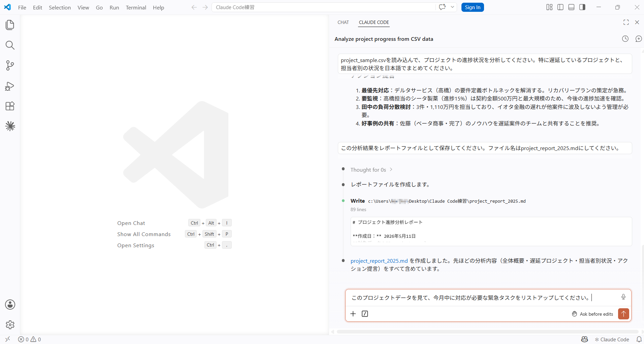Expand chat dropdown arrow in title bar

coord(452,7)
